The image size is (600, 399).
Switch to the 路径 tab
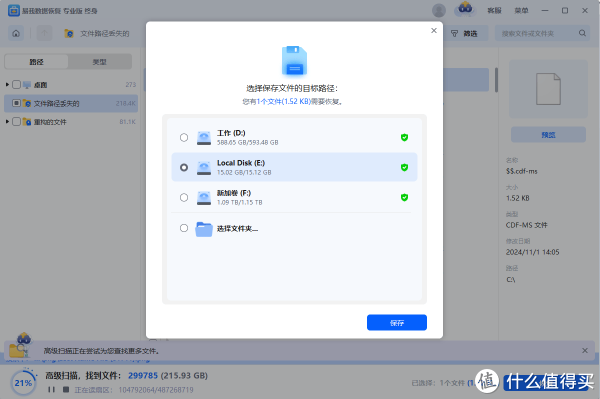[x=36, y=62]
